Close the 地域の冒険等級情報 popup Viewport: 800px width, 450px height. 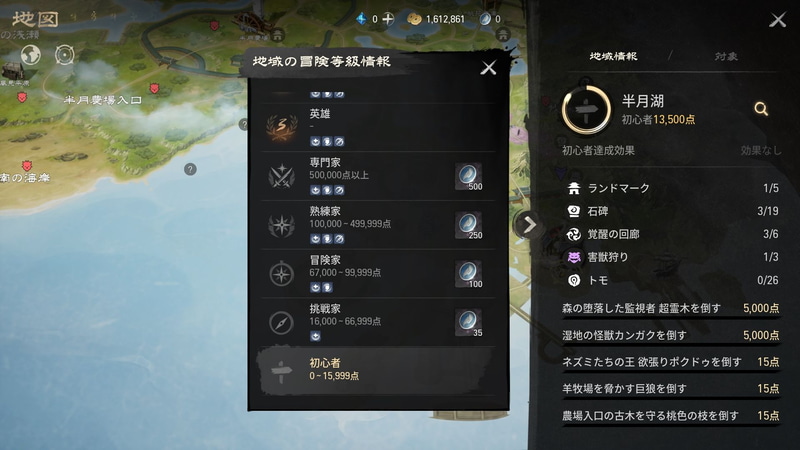(488, 68)
